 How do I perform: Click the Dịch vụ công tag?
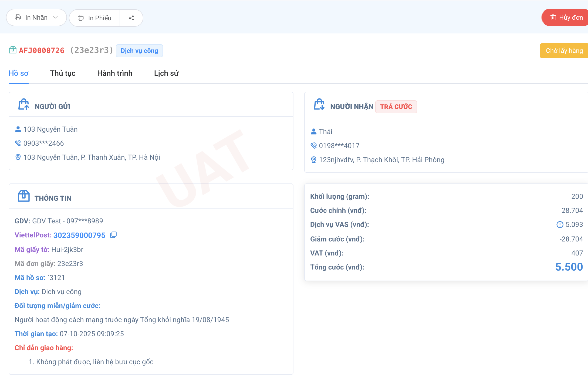click(x=139, y=51)
